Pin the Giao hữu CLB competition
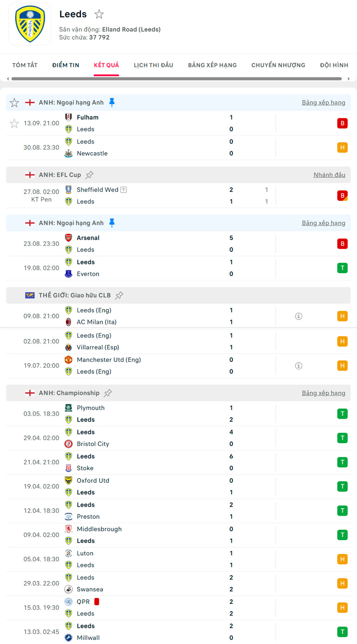The image size is (357, 644). coord(119,295)
